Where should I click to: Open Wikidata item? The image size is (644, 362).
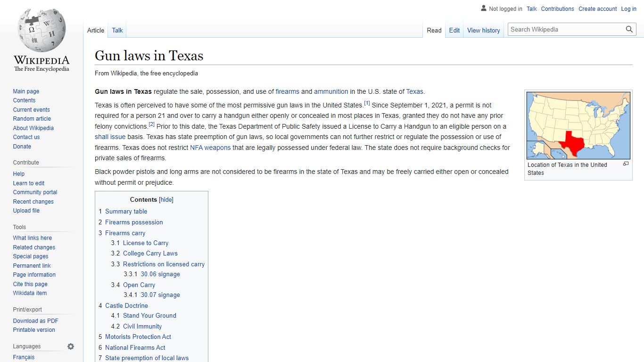[30, 293]
